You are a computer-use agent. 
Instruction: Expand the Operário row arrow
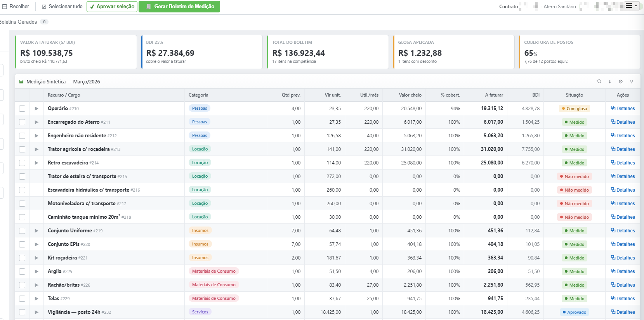pos(36,109)
